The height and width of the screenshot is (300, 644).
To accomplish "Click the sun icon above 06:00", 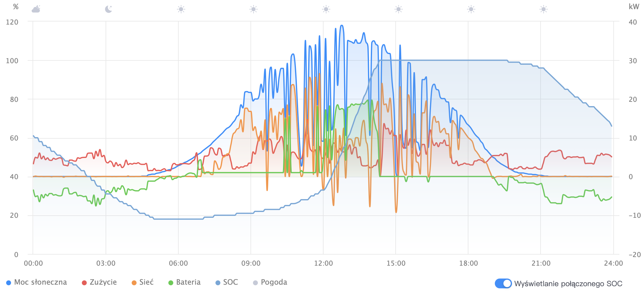I will [x=181, y=9].
